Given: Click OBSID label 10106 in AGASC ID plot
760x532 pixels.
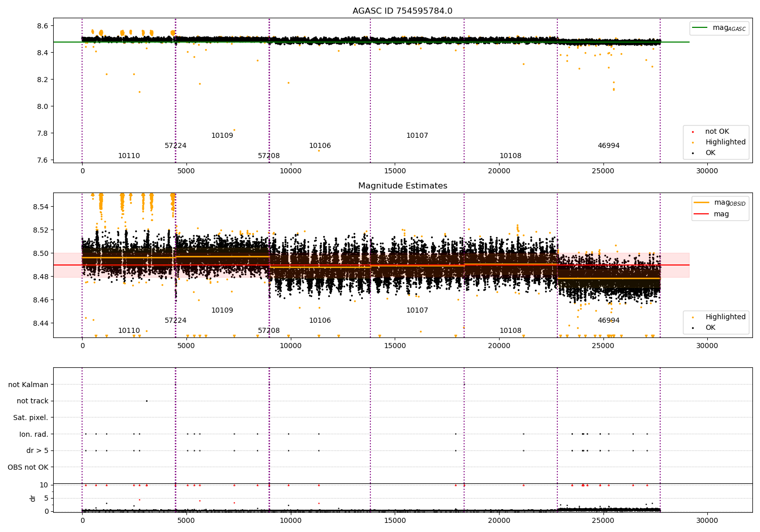Looking at the screenshot, I should [320, 145].
